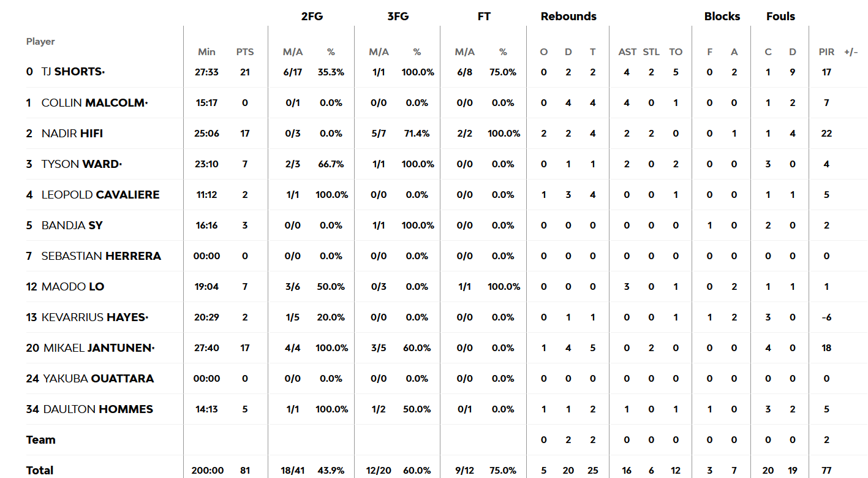Viewport: 868px width, 478px height.
Task: Select Maodo Lo in the player list
Action: click(73, 286)
